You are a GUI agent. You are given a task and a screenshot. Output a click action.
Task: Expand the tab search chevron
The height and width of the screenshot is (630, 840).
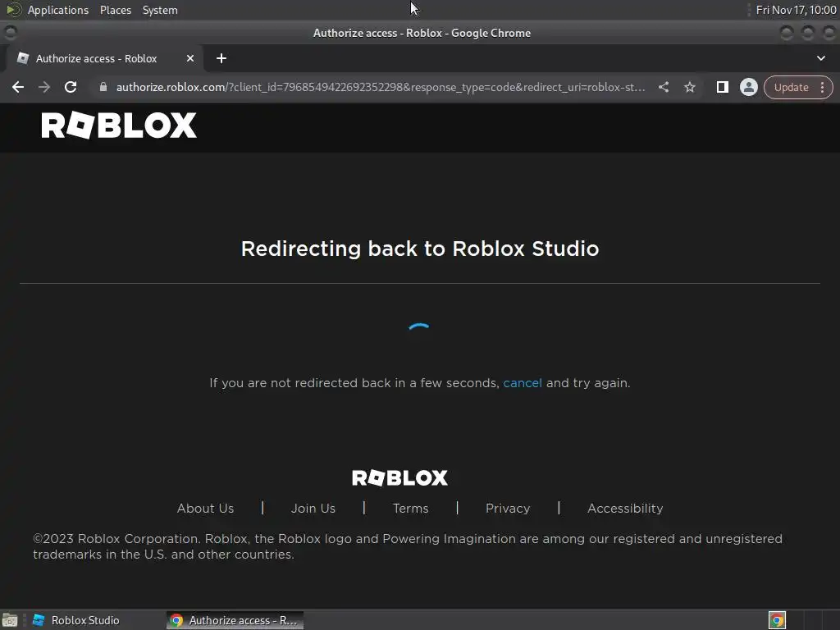point(820,58)
